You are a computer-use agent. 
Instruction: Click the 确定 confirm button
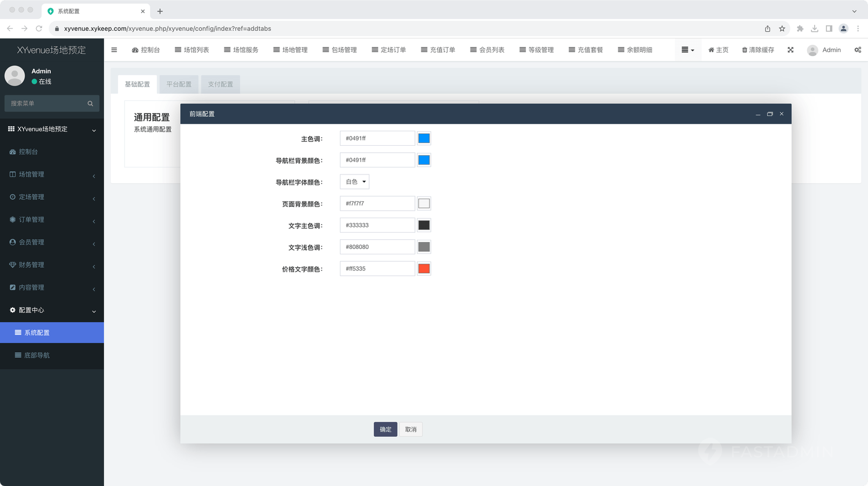coord(385,429)
